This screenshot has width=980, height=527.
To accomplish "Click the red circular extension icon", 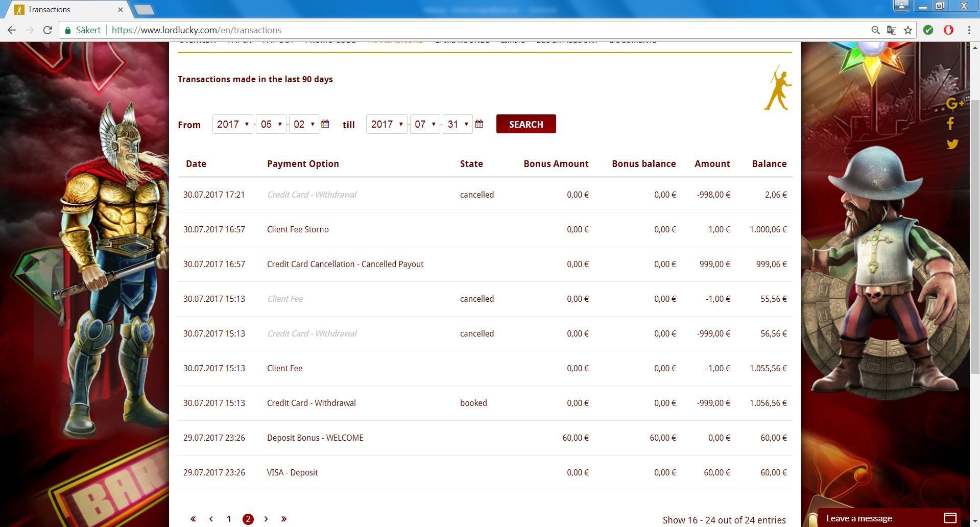I will [x=948, y=30].
